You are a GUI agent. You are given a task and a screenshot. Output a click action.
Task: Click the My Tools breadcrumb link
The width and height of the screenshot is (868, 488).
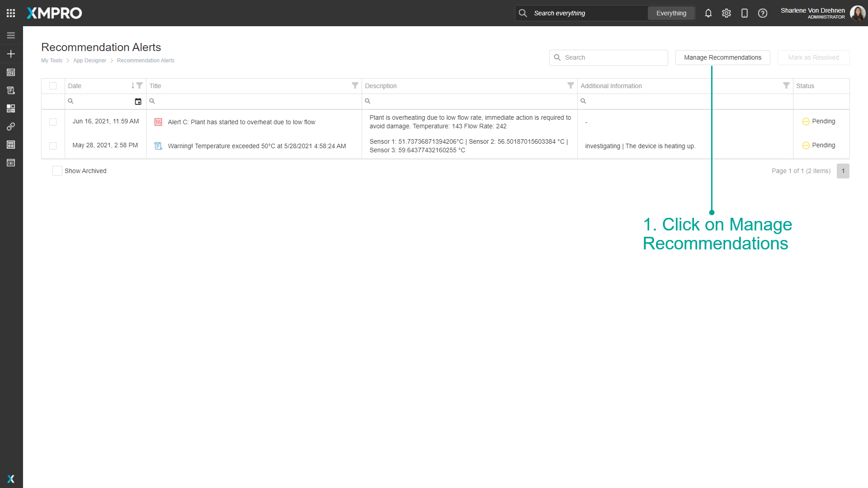[52, 61]
